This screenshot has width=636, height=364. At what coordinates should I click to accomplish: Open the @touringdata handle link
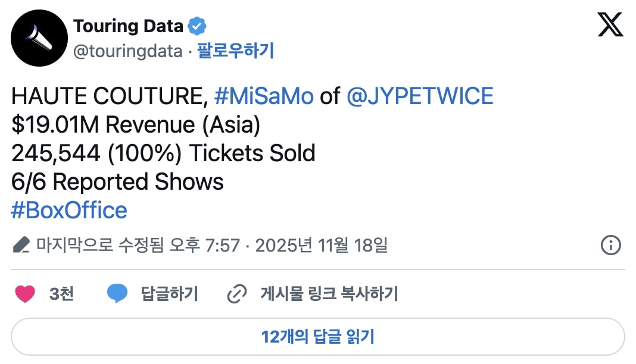pos(127,51)
